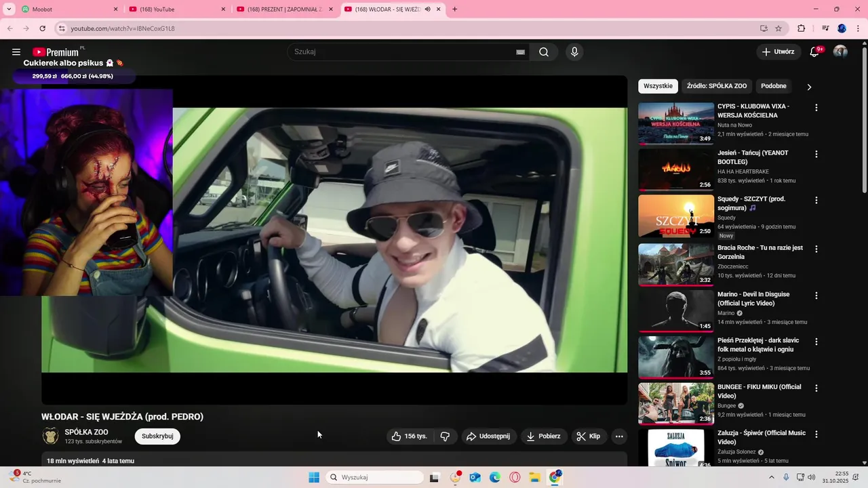The image size is (868, 488).
Task: Open more actions three-dot menu under video
Action: (619, 436)
